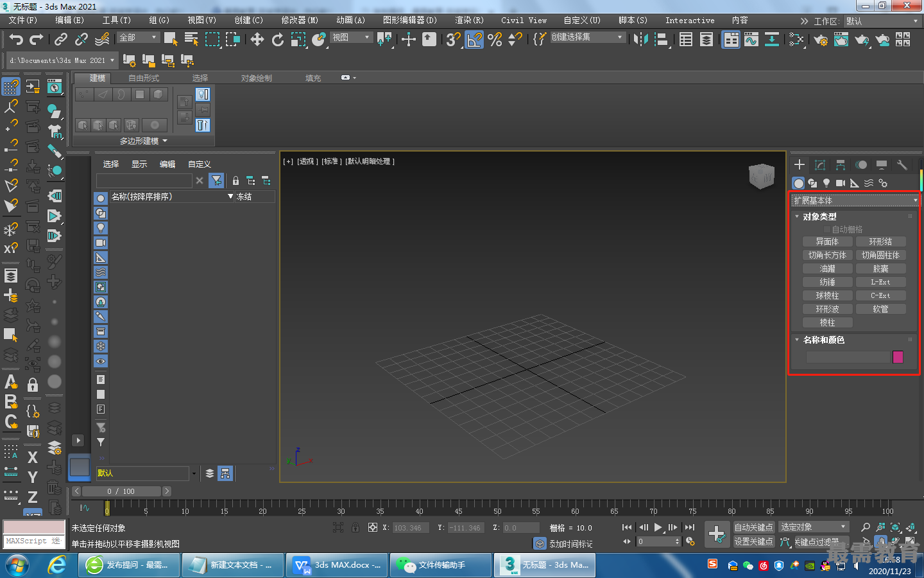Open the Utilities wrench tab in command panel
Image resolution: width=924 pixels, height=578 pixels.
[902, 164]
